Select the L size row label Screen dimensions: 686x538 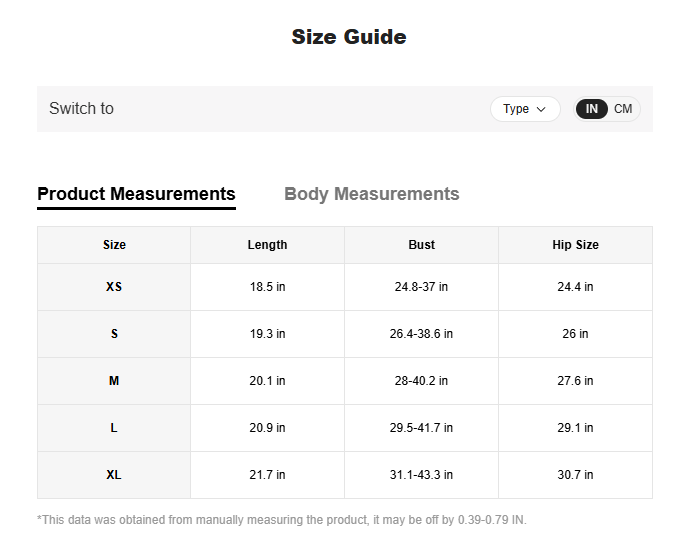[114, 428]
